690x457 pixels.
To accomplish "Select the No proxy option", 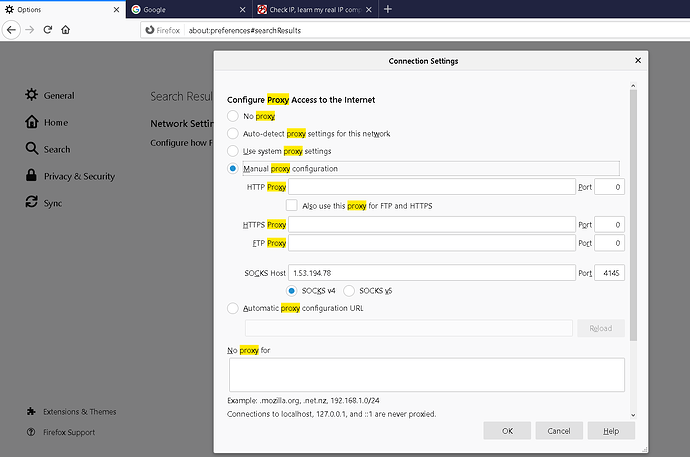I will pyautogui.click(x=234, y=116).
